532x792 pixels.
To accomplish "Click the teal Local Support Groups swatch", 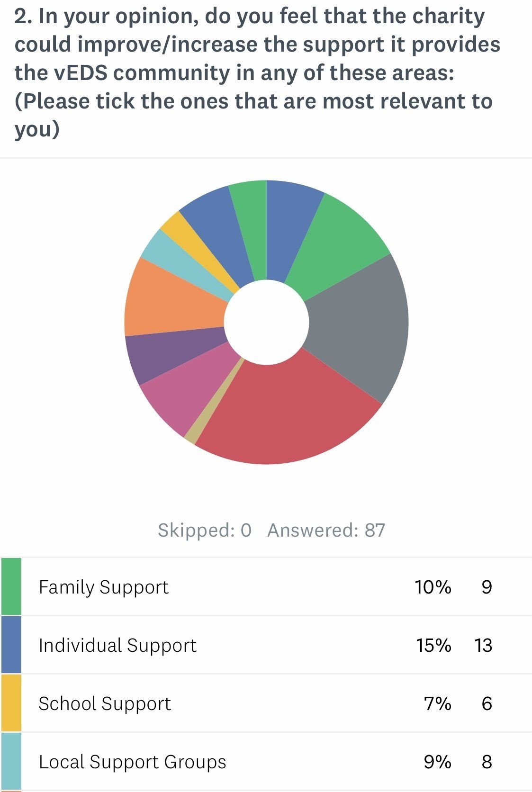I will (11, 761).
